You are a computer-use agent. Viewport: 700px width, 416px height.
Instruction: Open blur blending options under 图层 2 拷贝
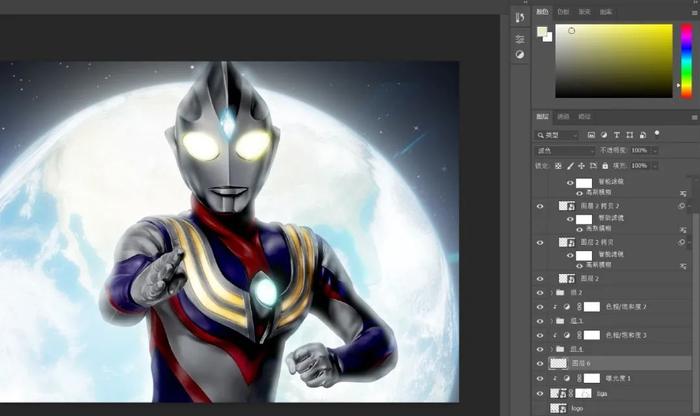pos(683,266)
